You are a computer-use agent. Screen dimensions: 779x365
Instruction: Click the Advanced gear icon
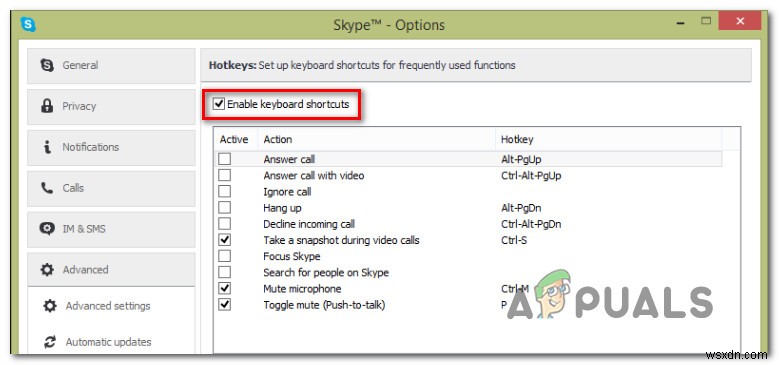tap(47, 270)
